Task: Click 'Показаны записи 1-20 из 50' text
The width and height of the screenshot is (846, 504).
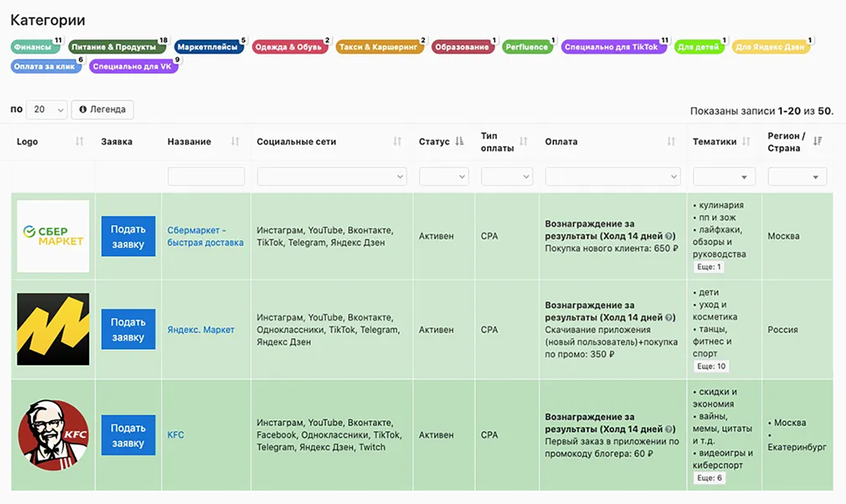Action: pos(761,111)
